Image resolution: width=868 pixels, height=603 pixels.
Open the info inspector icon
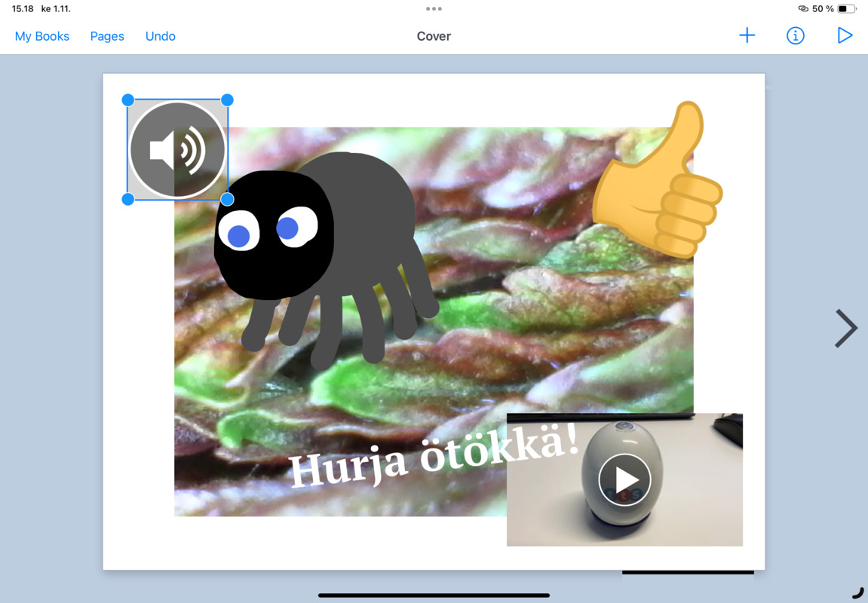(x=795, y=35)
